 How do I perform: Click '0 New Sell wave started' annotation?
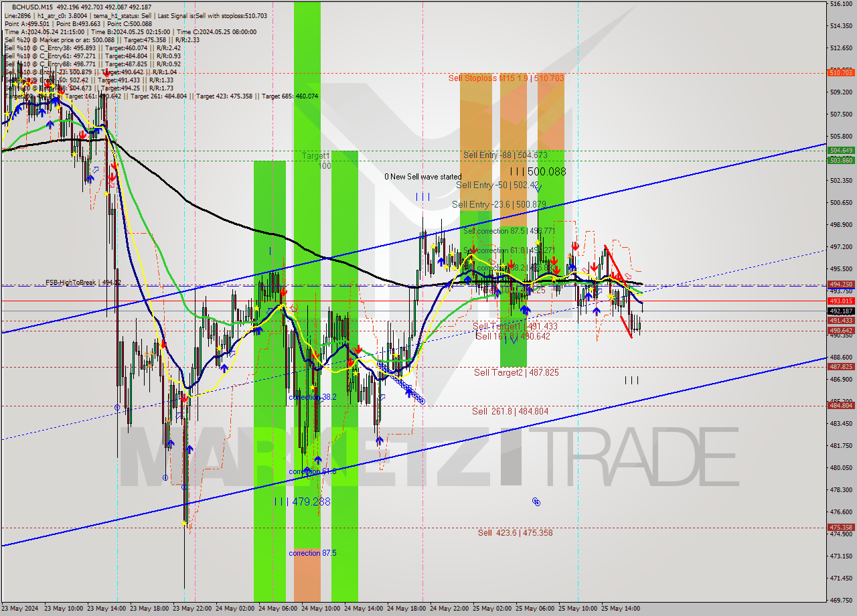click(x=422, y=177)
